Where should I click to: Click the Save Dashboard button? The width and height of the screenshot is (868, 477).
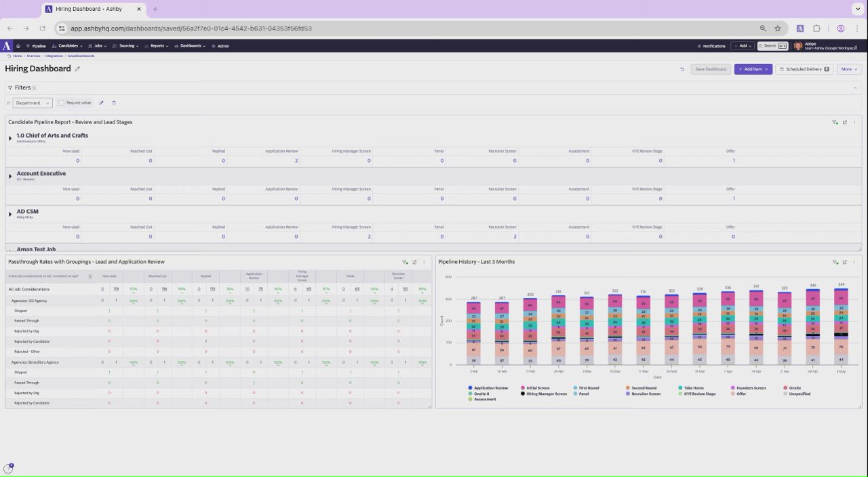(711, 69)
